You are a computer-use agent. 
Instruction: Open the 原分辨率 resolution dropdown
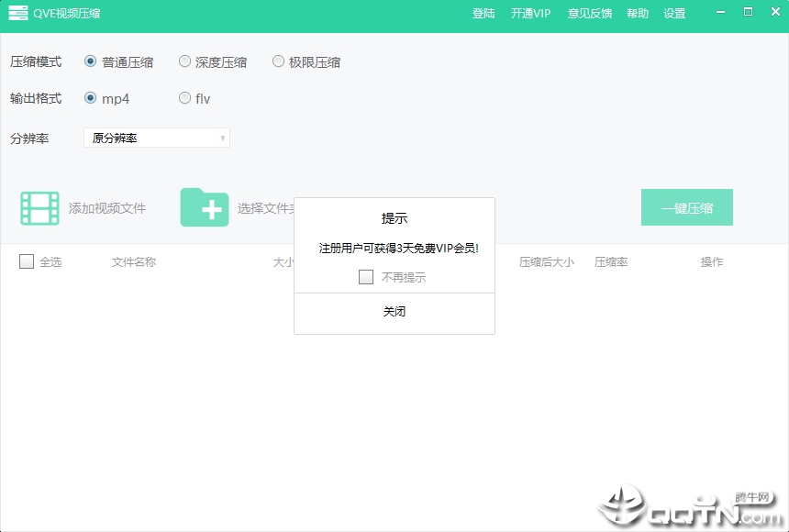(157, 138)
